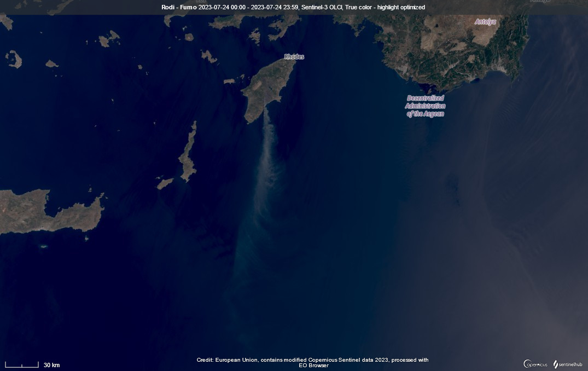Click the Copernicus logo

point(535,364)
